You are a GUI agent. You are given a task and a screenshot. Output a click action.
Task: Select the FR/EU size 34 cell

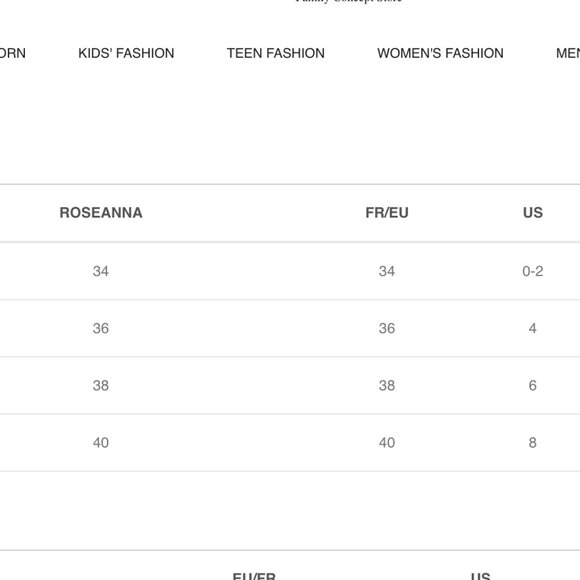click(387, 271)
